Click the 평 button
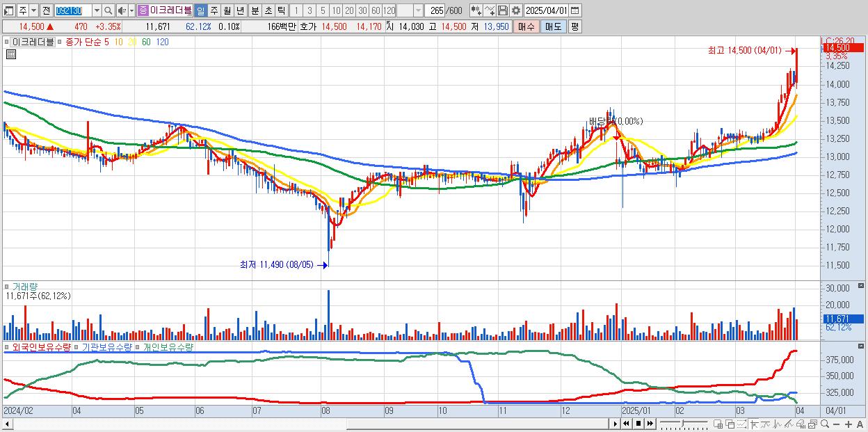The width and height of the screenshot is (868, 432). (x=574, y=26)
